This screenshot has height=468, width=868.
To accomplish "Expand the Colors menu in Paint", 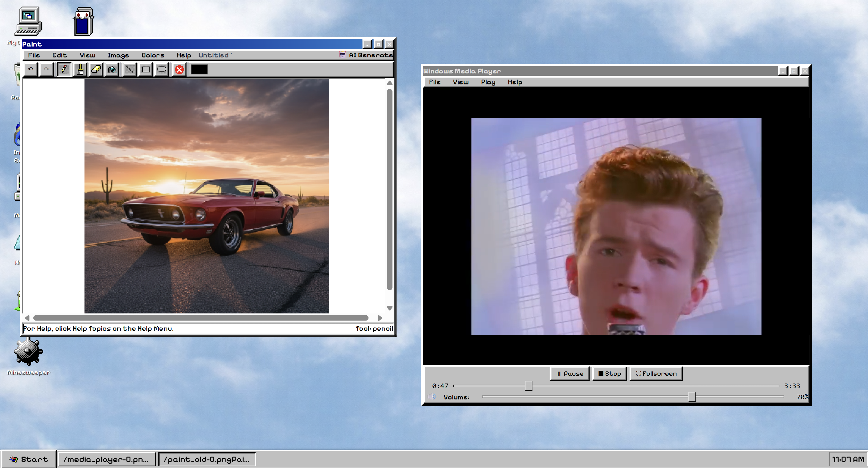I will (x=153, y=55).
